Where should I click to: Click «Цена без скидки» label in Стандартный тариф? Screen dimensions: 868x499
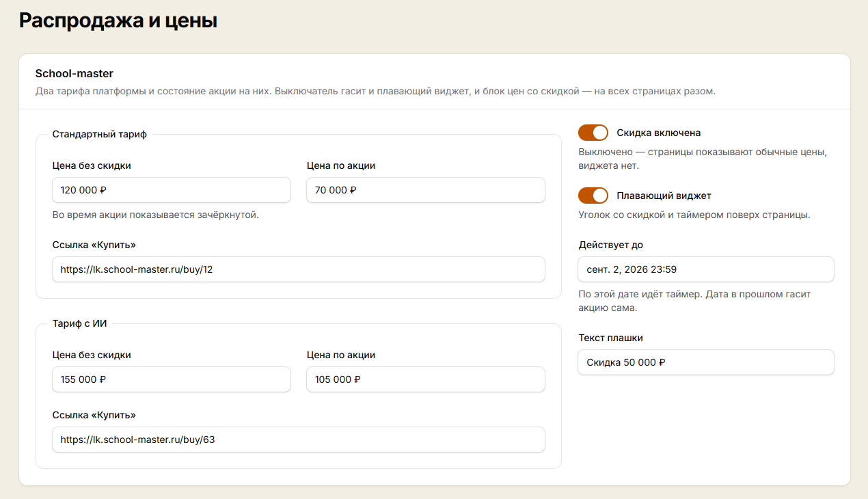(x=92, y=165)
